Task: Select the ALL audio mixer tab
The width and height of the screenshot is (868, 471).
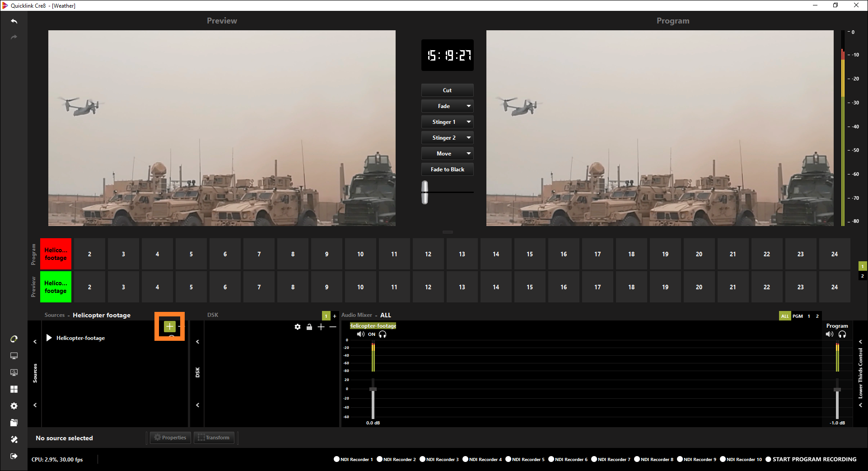Action: (x=785, y=316)
